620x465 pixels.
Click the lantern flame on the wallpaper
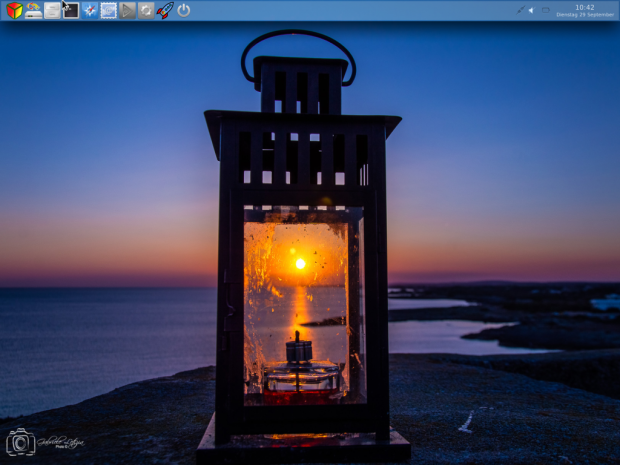tap(294, 334)
